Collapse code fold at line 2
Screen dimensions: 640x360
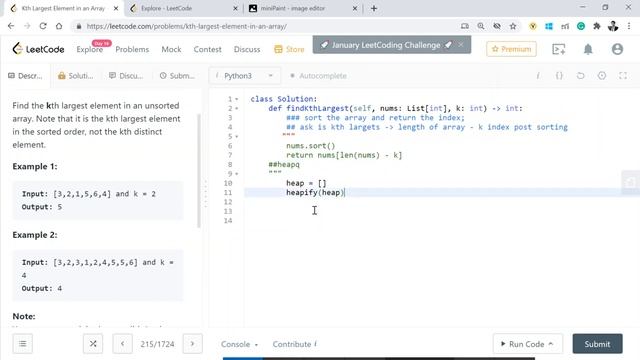pos(237,109)
